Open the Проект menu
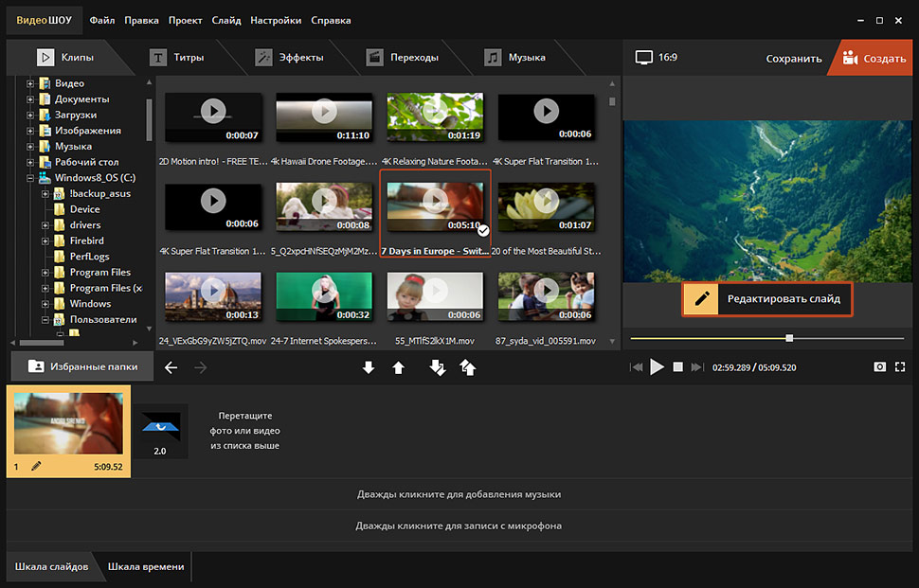The width and height of the screenshot is (919, 588). [185, 21]
